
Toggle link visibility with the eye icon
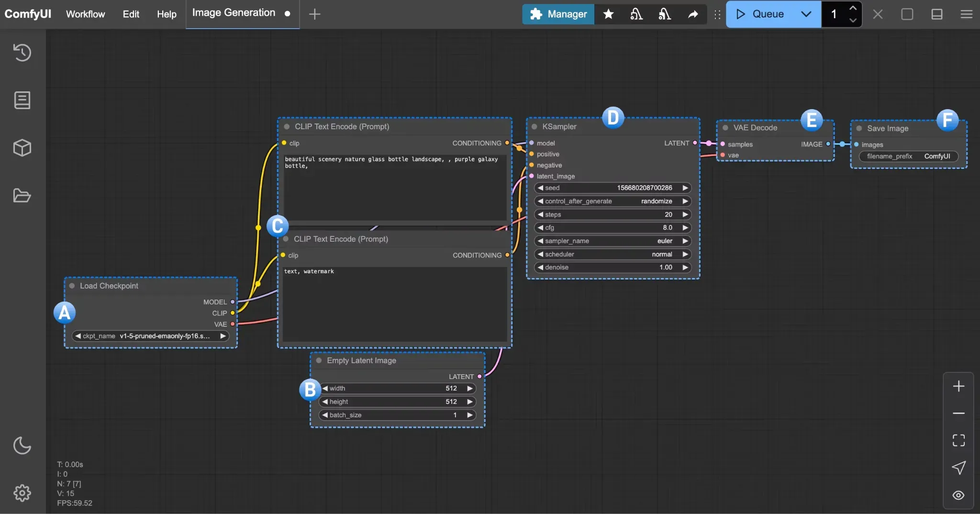point(958,495)
